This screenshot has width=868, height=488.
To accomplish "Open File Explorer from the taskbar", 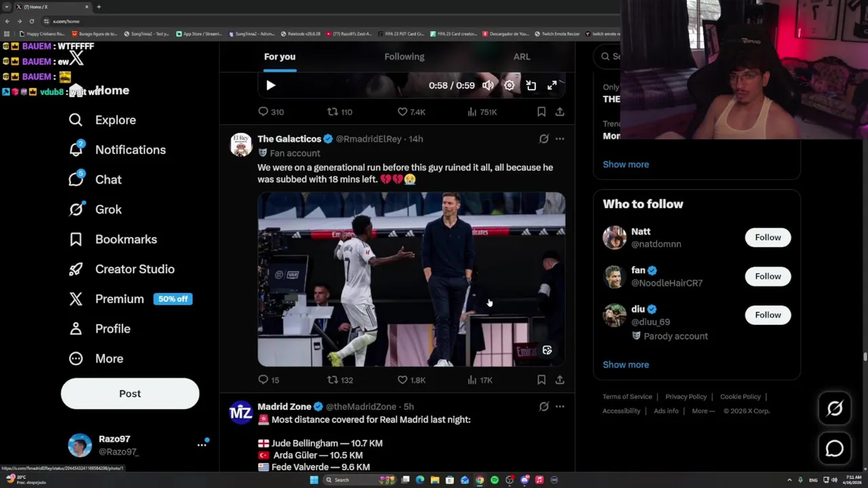I will (435, 480).
